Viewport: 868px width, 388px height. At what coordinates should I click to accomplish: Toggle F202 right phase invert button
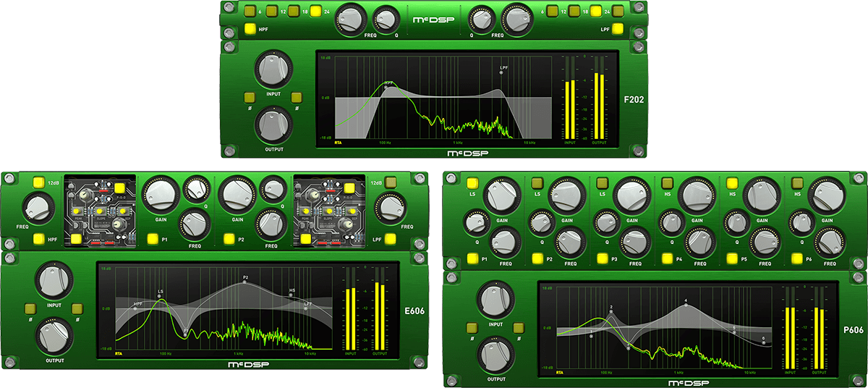296,98
